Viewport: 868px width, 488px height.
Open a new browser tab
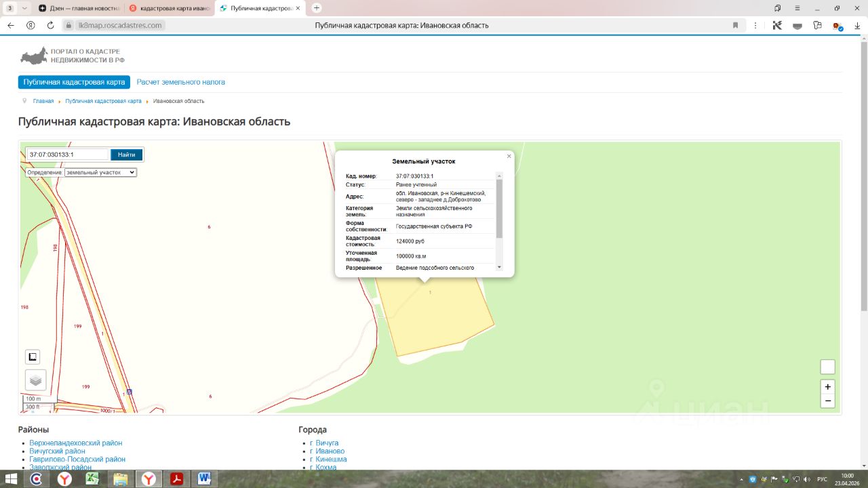point(316,8)
